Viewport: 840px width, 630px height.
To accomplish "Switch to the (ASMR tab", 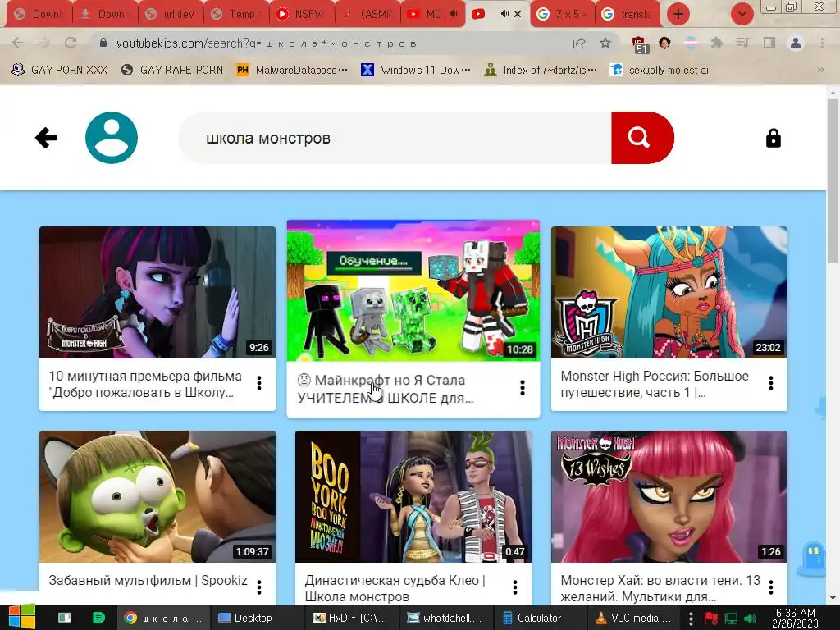I will click(368, 14).
